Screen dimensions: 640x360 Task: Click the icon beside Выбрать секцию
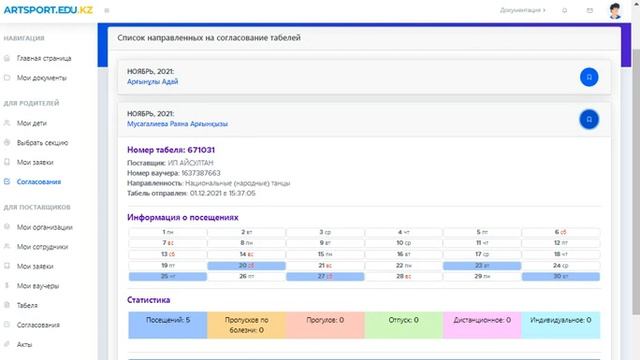coord(7,142)
